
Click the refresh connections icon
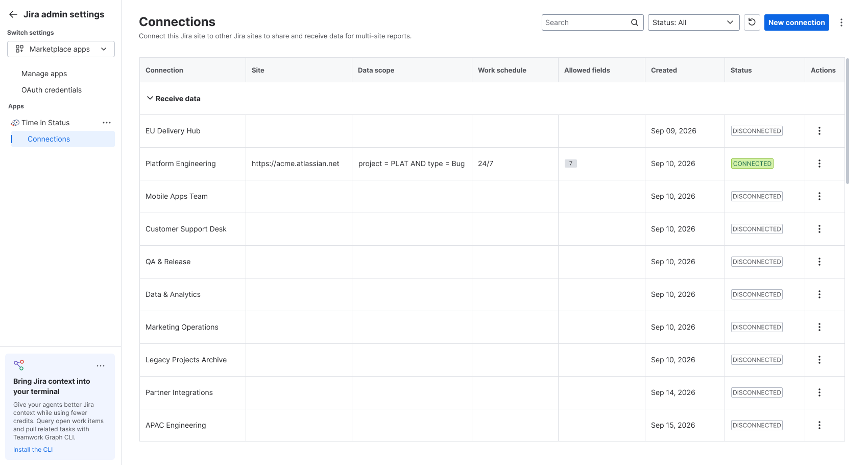[x=752, y=22]
